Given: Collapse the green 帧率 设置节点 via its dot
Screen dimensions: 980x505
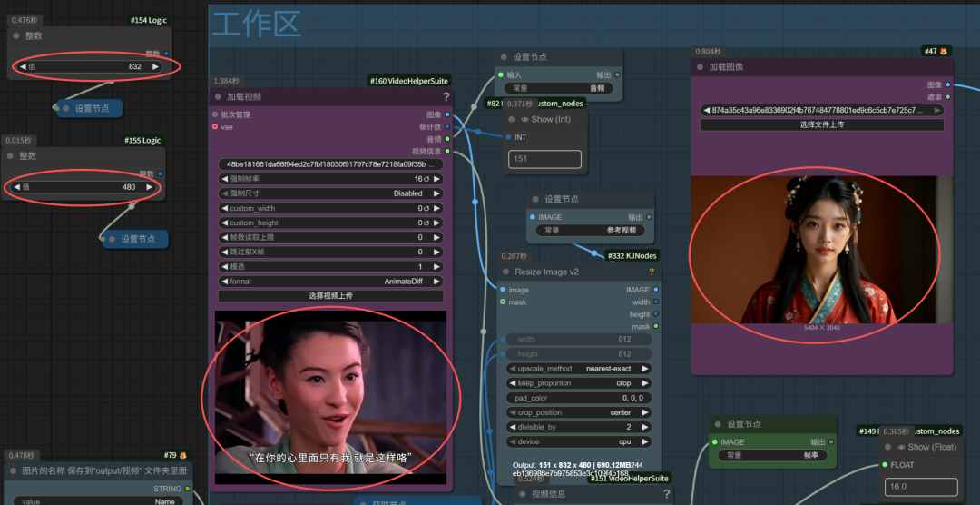Looking at the screenshot, I should pos(718,424).
